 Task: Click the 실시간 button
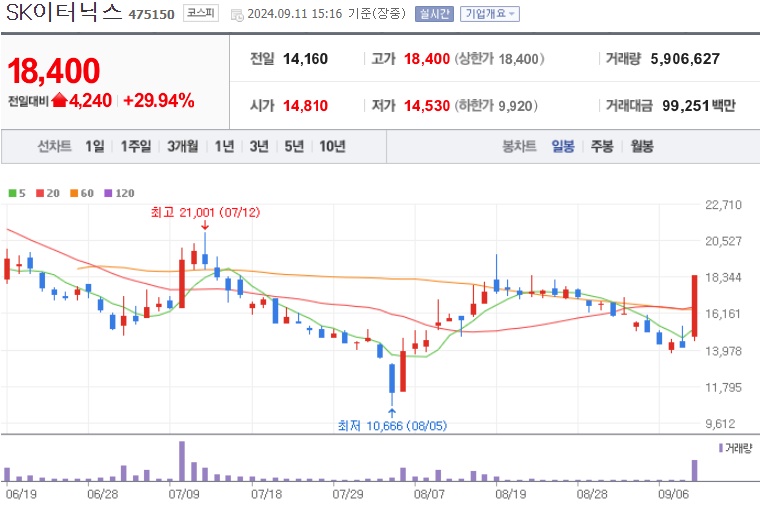pyautogui.click(x=434, y=14)
